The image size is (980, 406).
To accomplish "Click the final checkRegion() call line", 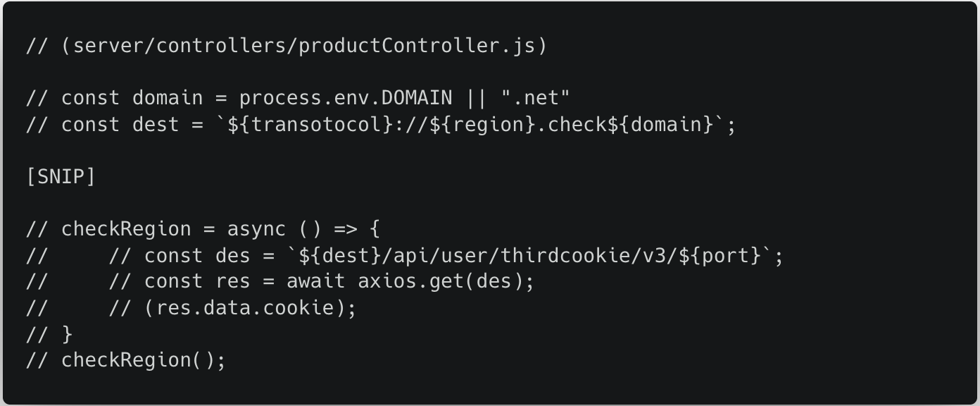I will pyautogui.click(x=144, y=360).
